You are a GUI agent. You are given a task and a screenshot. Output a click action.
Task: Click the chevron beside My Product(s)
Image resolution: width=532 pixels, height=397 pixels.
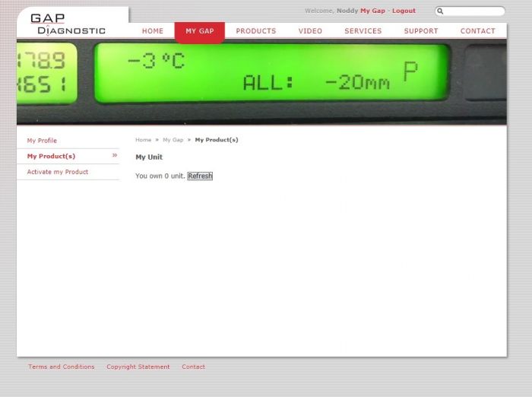pyautogui.click(x=115, y=155)
